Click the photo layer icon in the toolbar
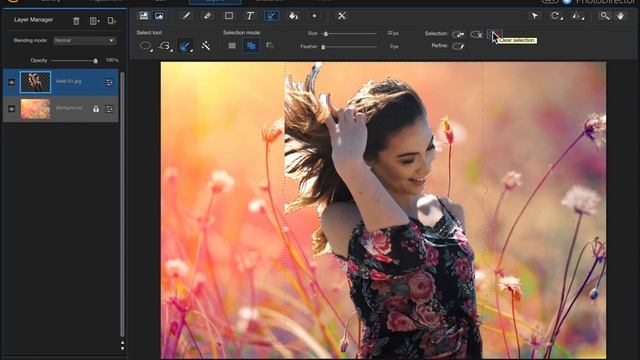 click(159, 16)
